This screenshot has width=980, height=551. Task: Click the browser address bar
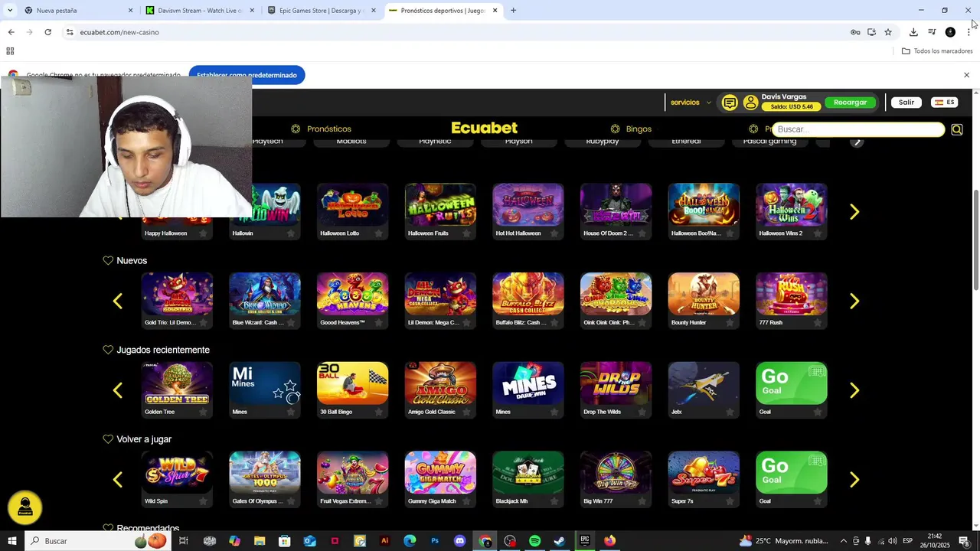pyautogui.click(x=452, y=32)
